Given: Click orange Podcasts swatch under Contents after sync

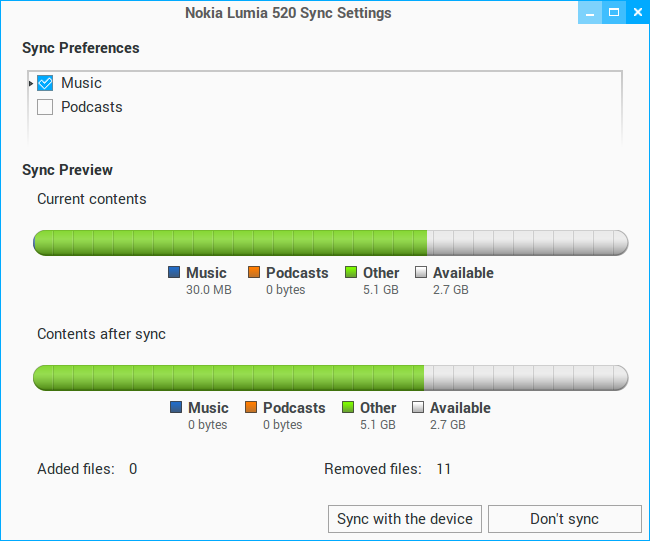Looking at the screenshot, I should 251,407.
